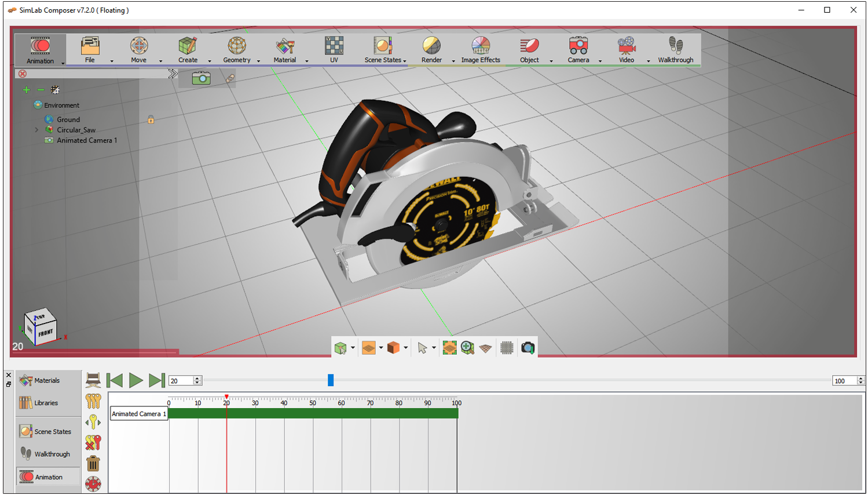Click the double-chevron expand button
The height and width of the screenshot is (495, 868).
pos(173,74)
